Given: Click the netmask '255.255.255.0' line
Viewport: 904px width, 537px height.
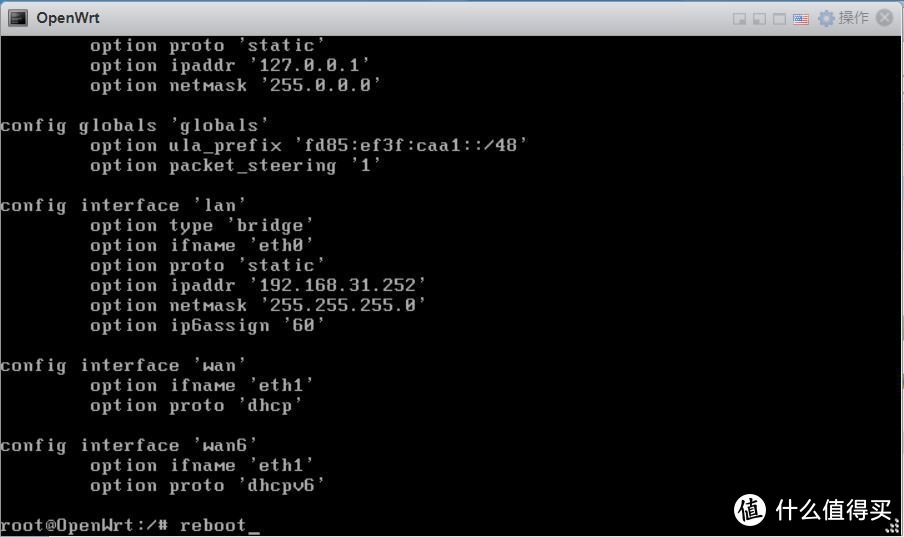Looking at the screenshot, I should pos(258,305).
